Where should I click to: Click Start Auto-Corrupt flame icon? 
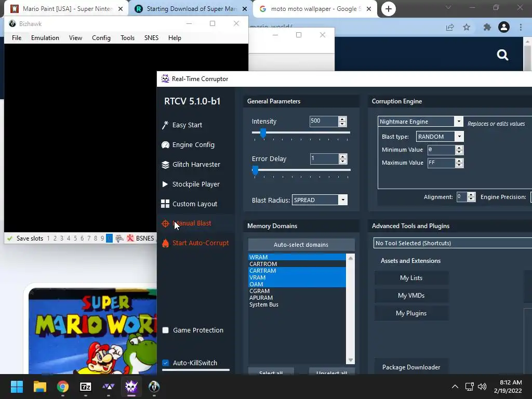coord(165,243)
